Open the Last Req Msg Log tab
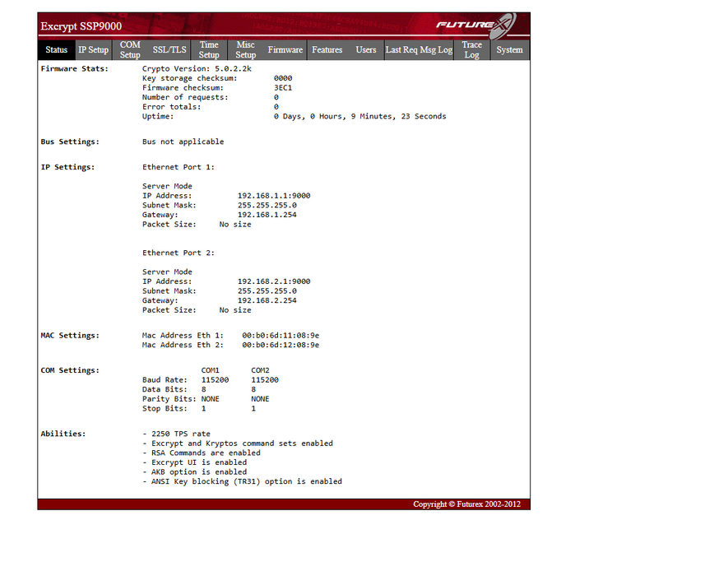This screenshot has width=728, height=576. (419, 49)
